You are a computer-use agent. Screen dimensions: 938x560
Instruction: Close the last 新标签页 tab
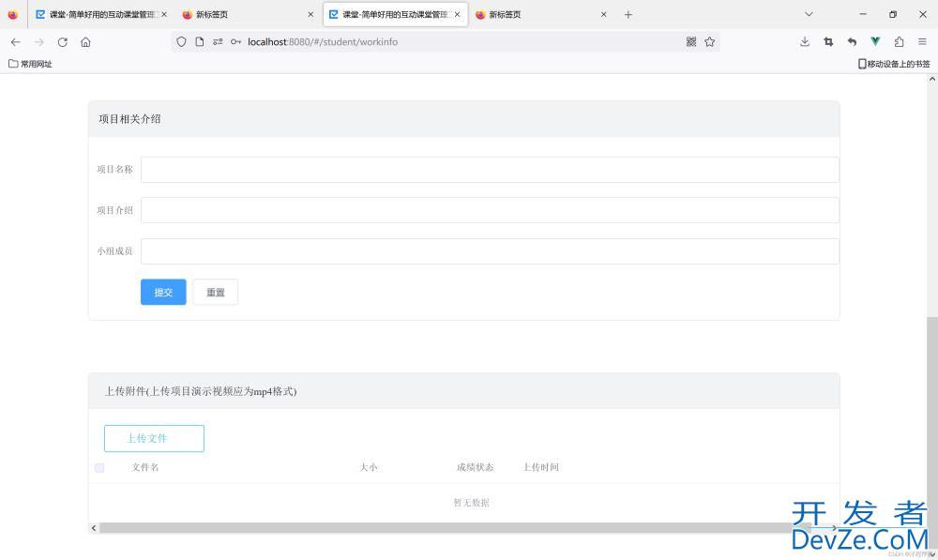[x=603, y=14]
